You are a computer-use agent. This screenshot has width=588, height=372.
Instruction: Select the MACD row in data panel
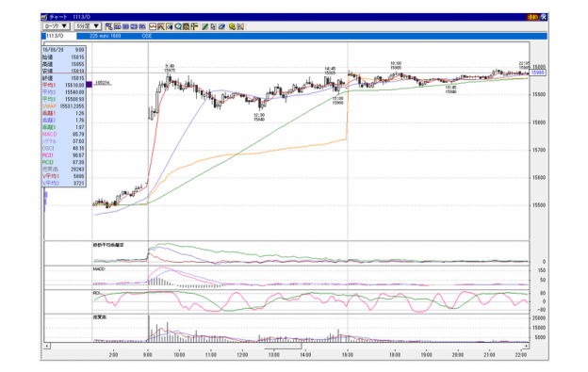[64, 134]
